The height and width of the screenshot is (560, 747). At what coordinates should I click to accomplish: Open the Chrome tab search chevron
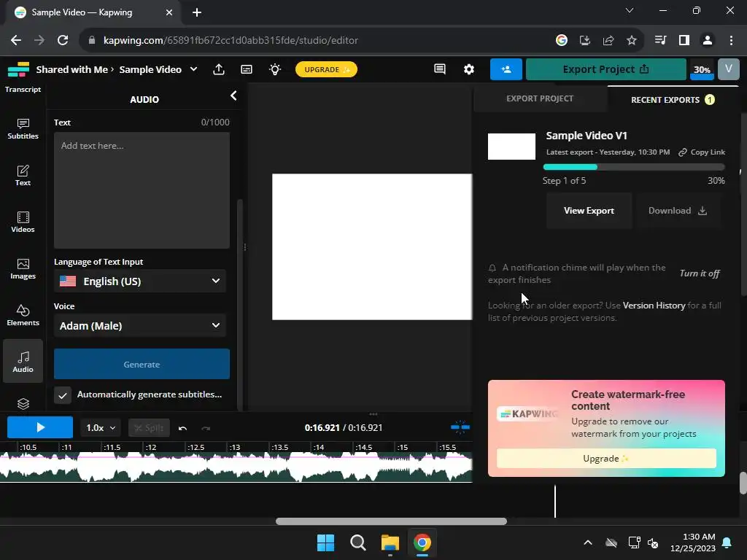coord(630,10)
